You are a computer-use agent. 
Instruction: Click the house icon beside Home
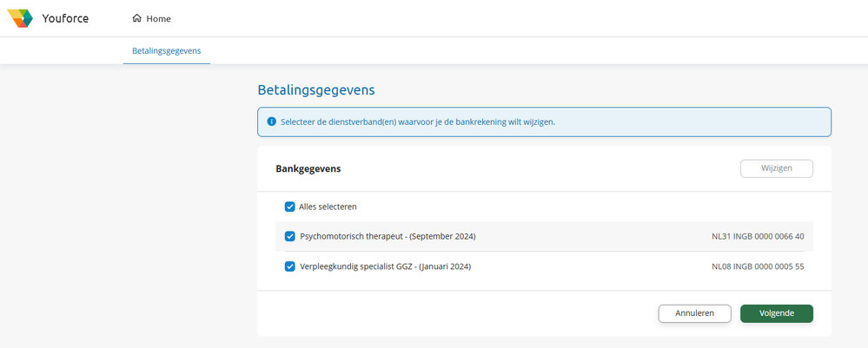[136, 18]
